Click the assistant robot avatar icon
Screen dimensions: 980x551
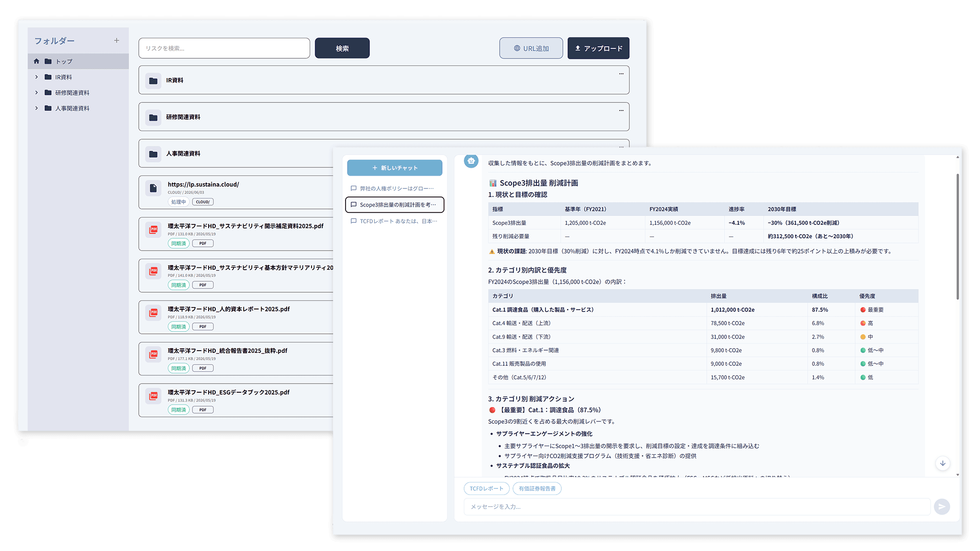471,161
